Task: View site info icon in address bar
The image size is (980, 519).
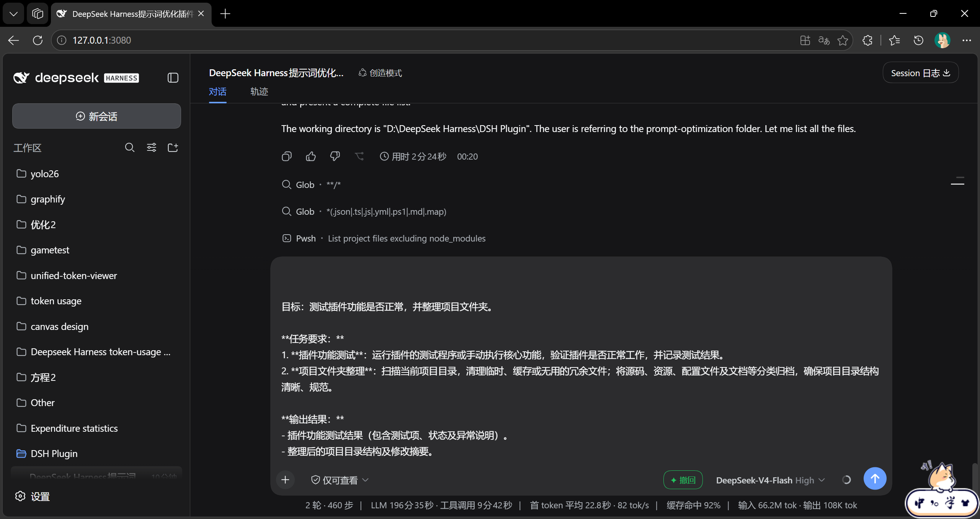Action: pos(62,40)
